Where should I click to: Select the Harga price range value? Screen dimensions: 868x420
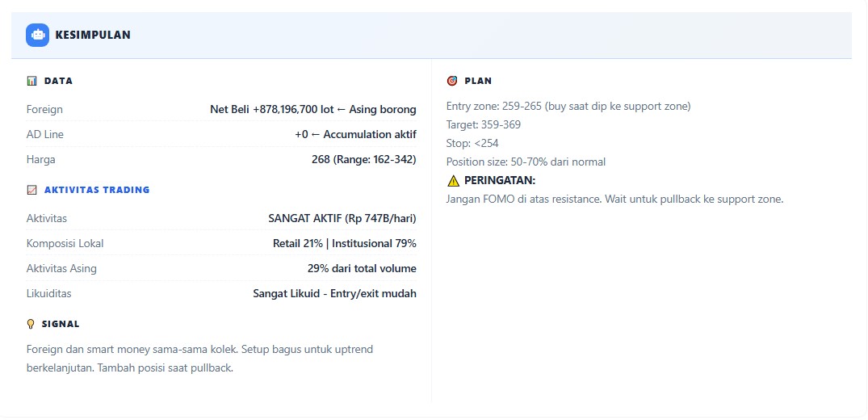point(363,159)
